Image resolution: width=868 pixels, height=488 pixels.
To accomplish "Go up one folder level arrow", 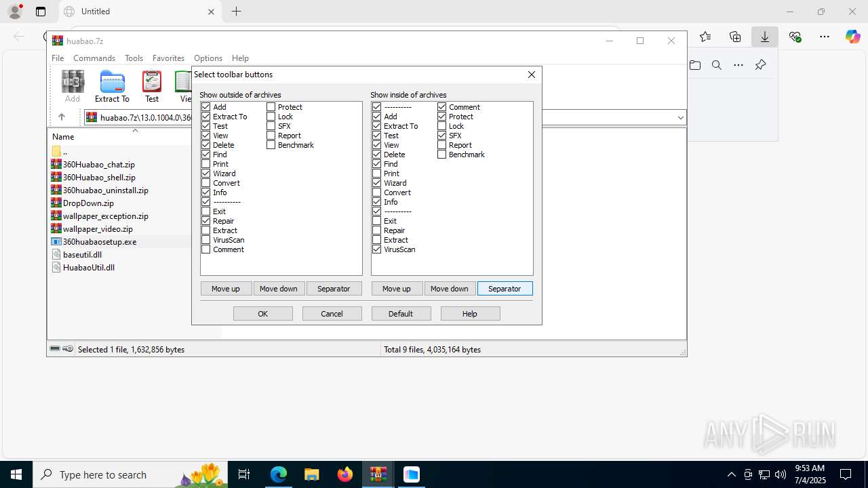I will click(62, 117).
